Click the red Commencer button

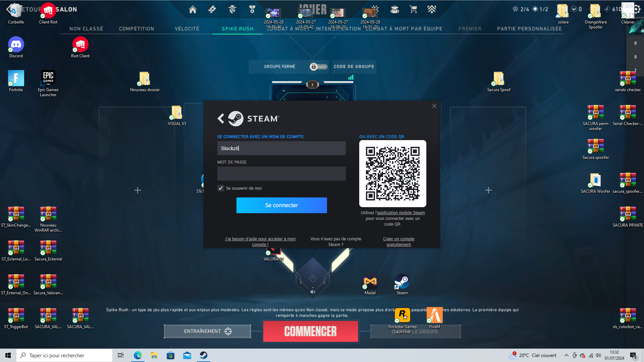click(x=311, y=331)
